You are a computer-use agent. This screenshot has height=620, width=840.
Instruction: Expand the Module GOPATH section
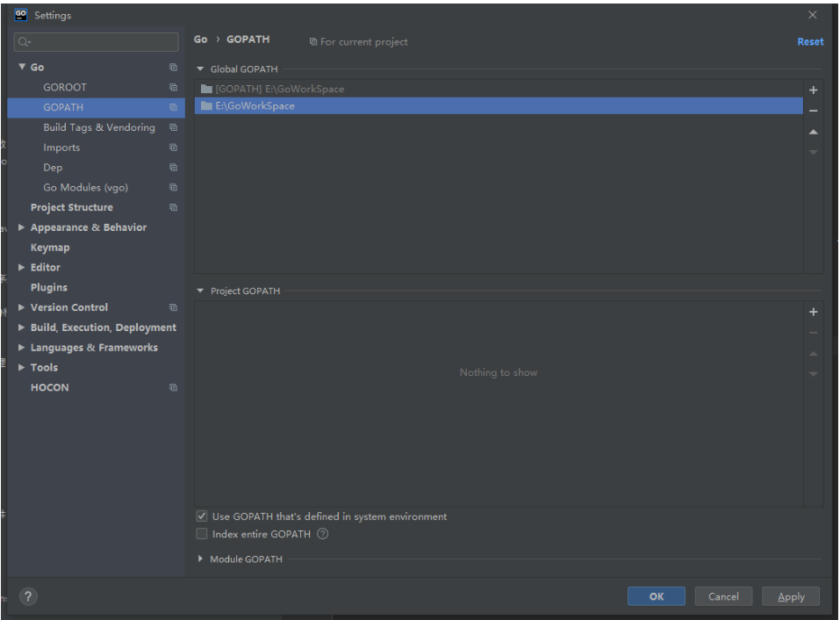(x=201, y=559)
